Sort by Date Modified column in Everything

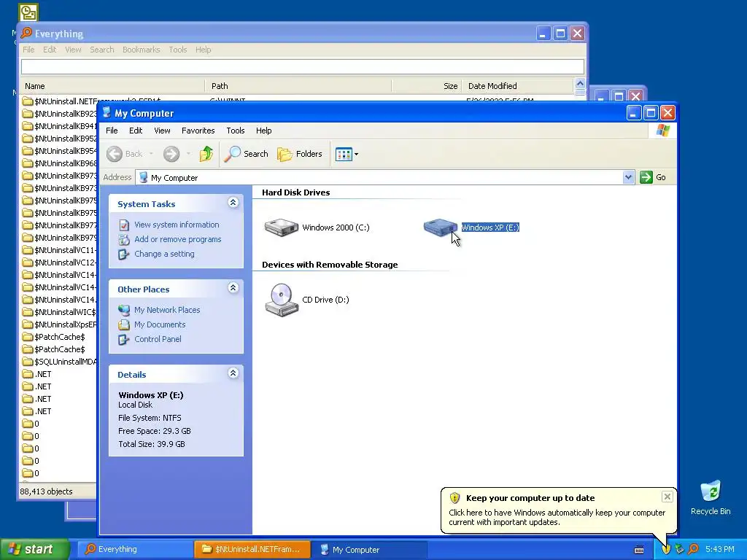click(x=518, y=86)
